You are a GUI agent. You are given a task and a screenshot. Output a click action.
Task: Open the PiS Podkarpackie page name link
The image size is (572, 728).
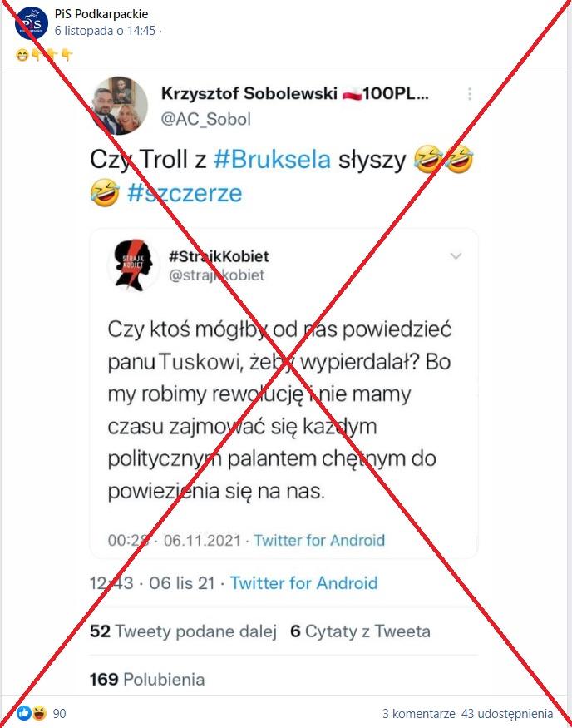pyautogui.click(x=101, y=14)
